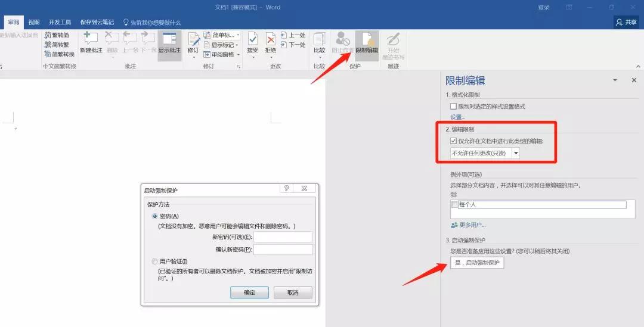Click the 拒绝 reject change icon
Image resolution: width=644 pixels, height=327 pixels.
271,39
